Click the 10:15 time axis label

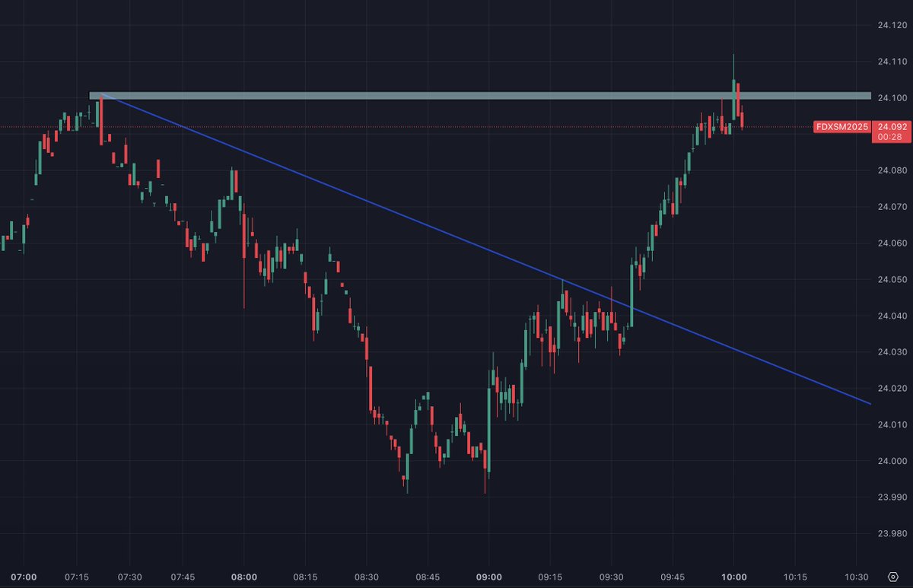click(795, 577)
